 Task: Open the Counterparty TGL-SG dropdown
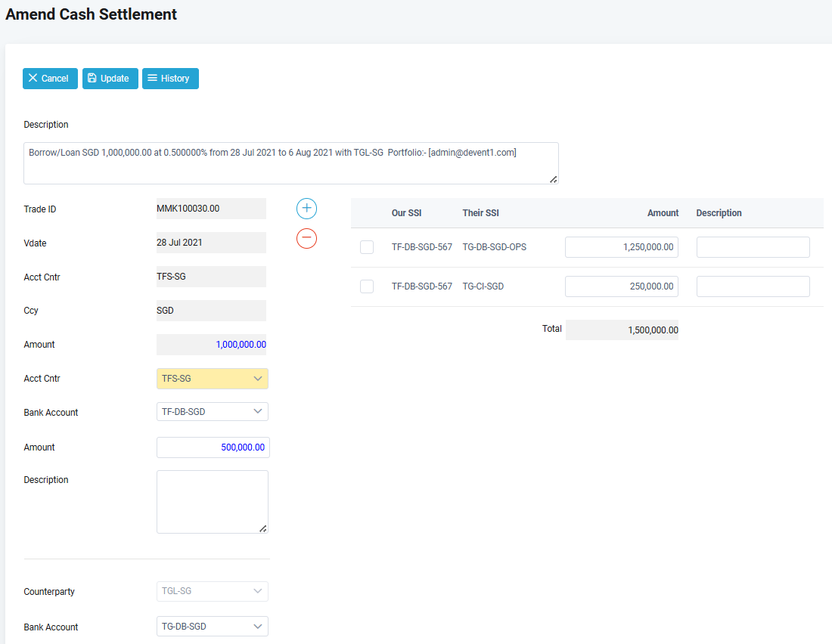click(213, 591)
